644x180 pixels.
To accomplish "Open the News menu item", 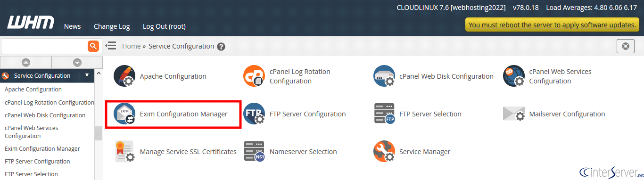I will 73,26.
